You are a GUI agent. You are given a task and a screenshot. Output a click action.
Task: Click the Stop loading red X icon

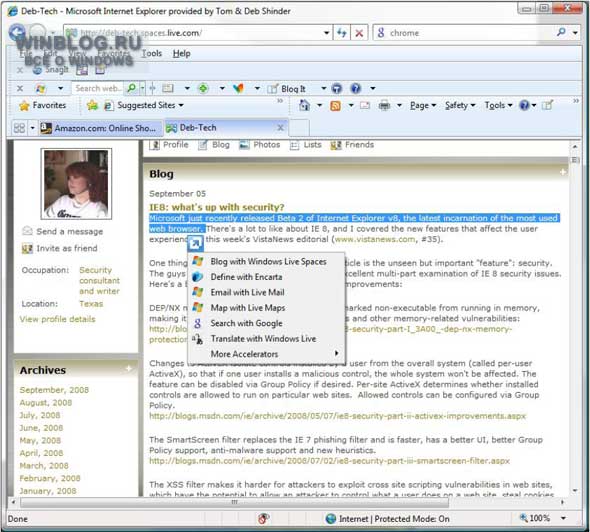(359, 33)
